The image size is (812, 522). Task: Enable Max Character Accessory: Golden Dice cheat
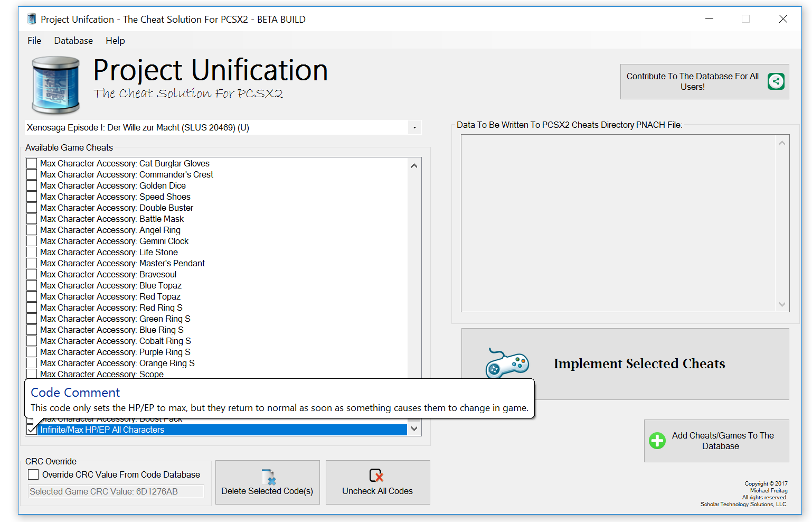pyautogui.click(x=32, y=185)
